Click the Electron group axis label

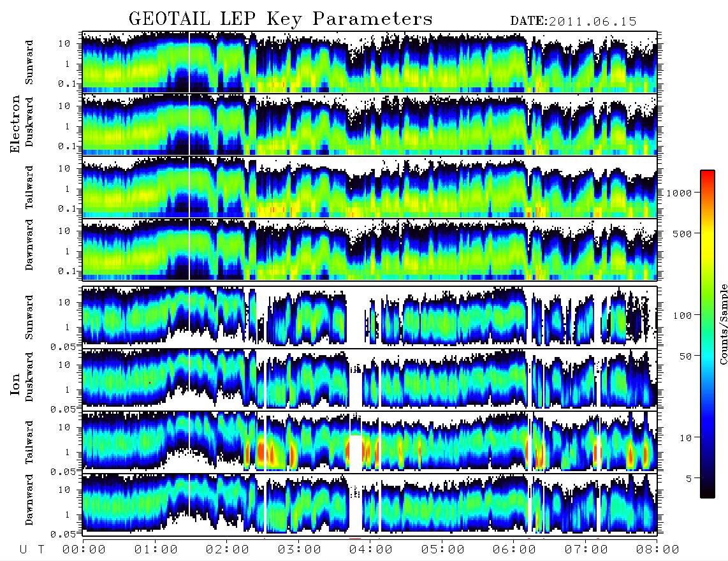(15, 124)
